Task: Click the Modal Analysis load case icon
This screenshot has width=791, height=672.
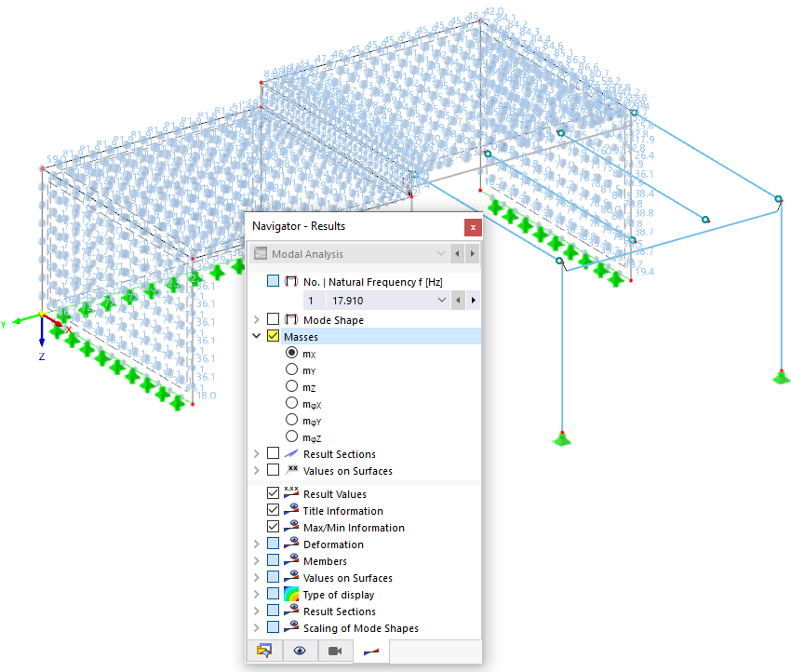Action: tap(261, 253)
